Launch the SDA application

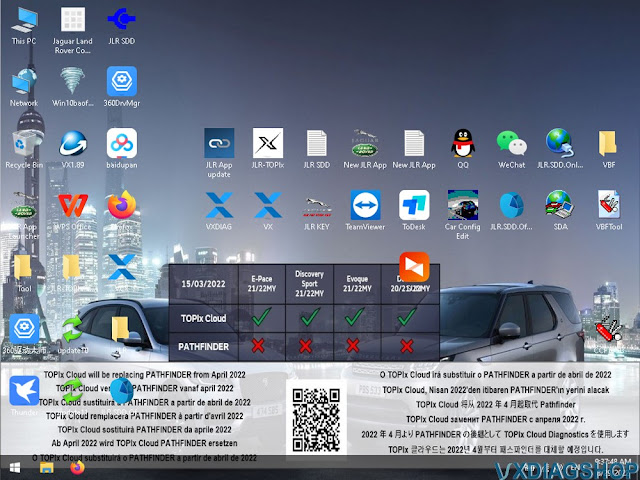pos(560,211)
